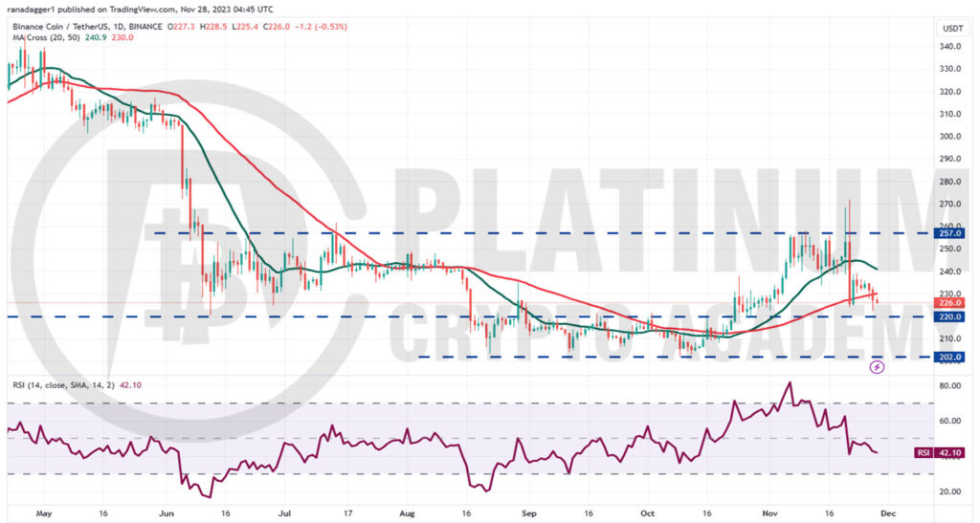Click 300.0 on the price axis
This screenshot has width=980, height=523.
950,136
